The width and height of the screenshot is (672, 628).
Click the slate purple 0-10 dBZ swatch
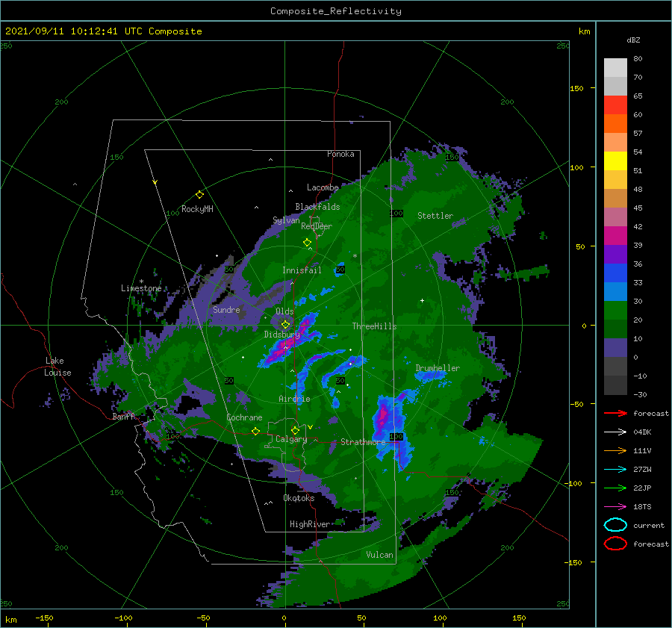click(615, 348)
